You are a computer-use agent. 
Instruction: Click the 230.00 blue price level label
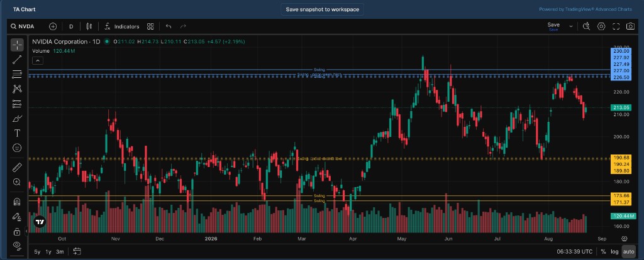coord(621,51)
